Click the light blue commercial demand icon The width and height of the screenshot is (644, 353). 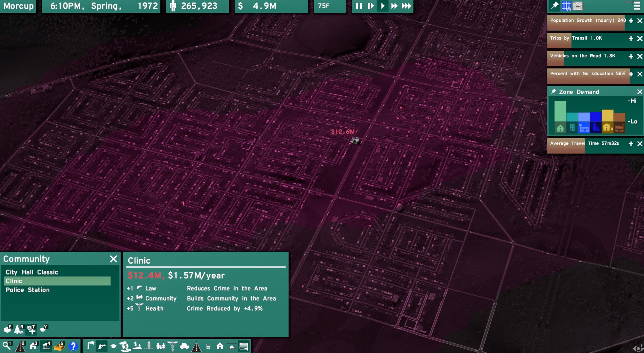point(584,128)
